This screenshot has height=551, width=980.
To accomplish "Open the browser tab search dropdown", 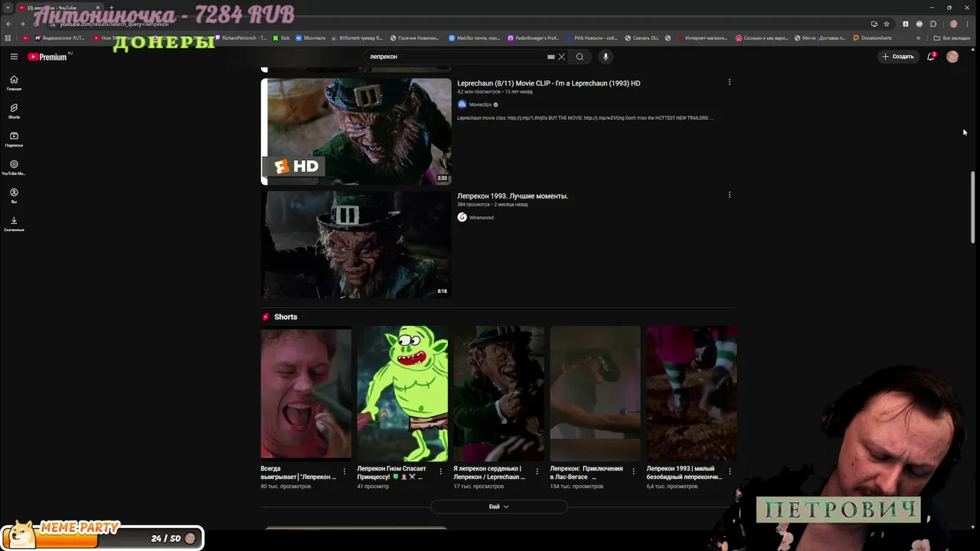I will coord(8,8).
